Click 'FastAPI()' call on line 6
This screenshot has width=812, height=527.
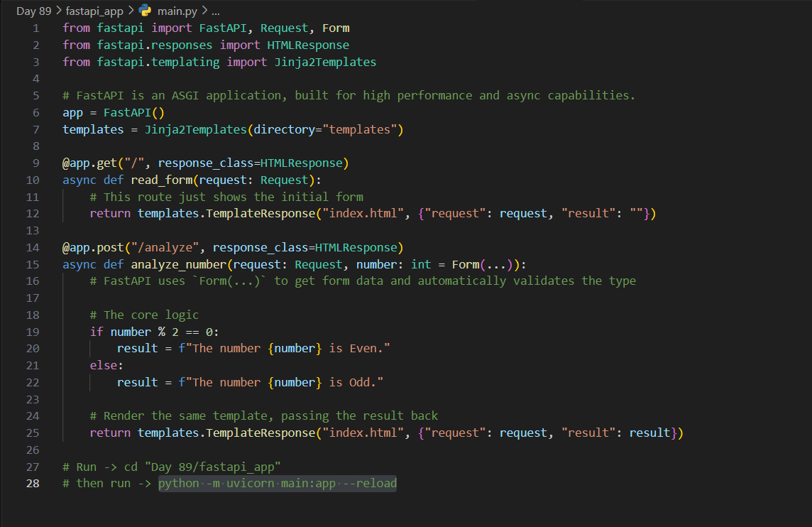click(134, 112)
